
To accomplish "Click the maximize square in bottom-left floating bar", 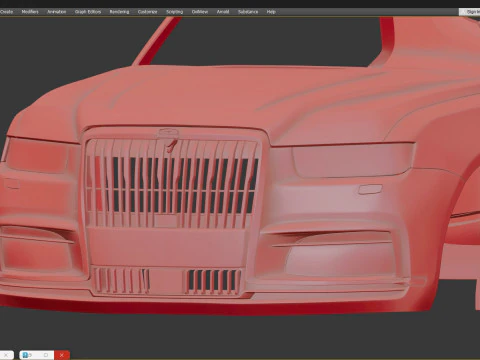I will tap(46, 355).
